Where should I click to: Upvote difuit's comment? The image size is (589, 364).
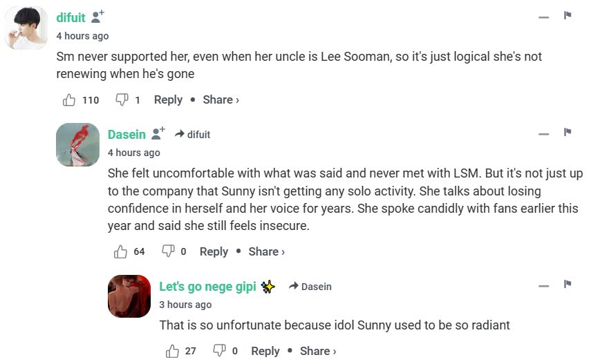[69, 100]
